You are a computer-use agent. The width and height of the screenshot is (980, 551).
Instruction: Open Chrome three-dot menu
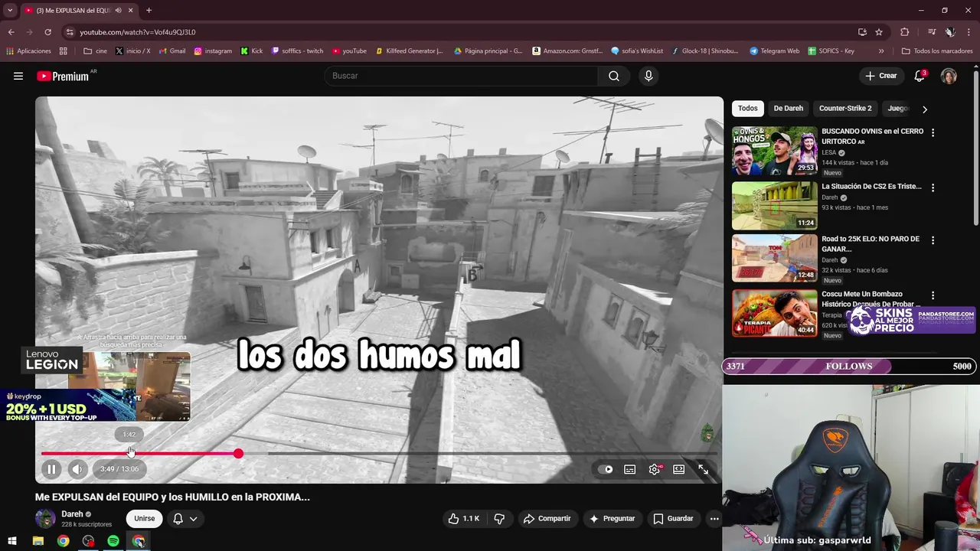[x=969, y=32]
